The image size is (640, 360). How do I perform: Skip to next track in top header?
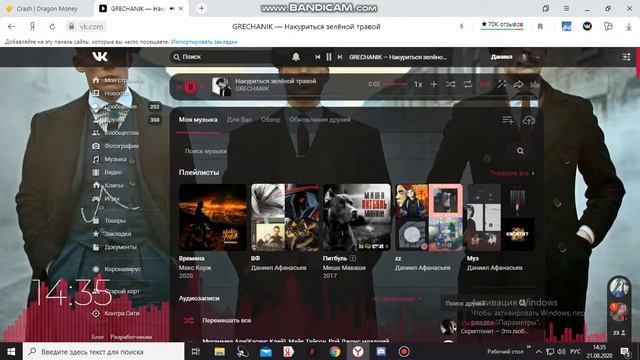pyautogui.click(x=340, y=57)
